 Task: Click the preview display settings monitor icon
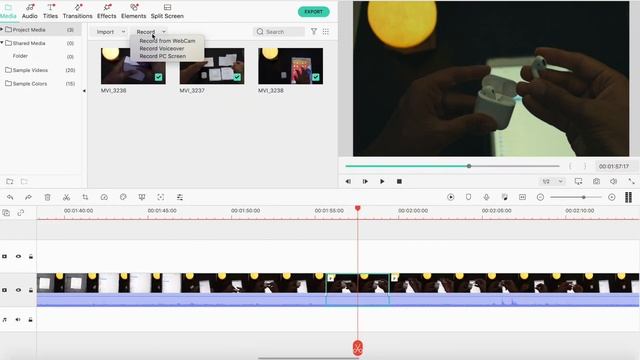[x=578, y=181]
